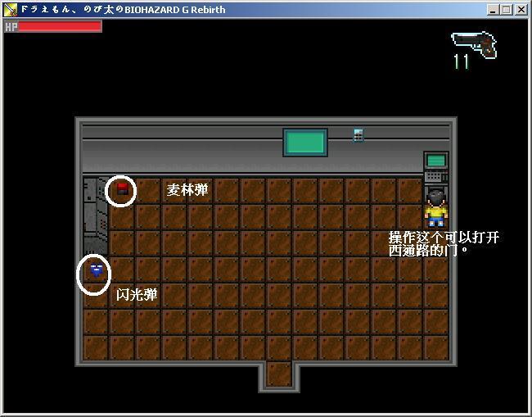Click the equipped handgun weapon icon
The width and height of the screenshot is (532, 417).
pyautogui.click(x=475, y=44)
